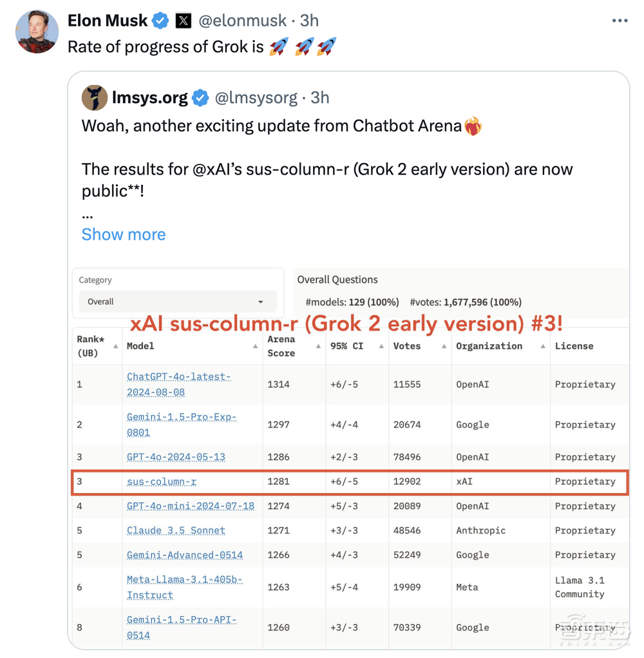Sort by the Model column arrows
The image size is (644, 658).
point(256,346)
